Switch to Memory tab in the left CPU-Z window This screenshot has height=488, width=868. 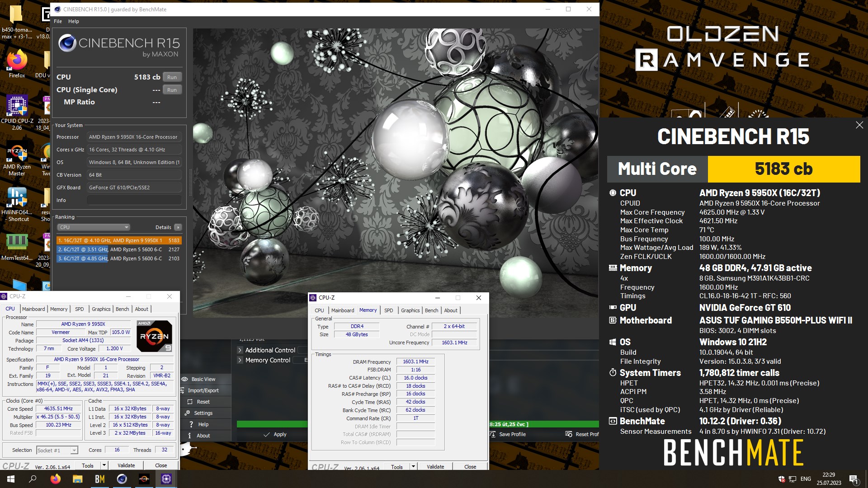click(x=59, y=309)
